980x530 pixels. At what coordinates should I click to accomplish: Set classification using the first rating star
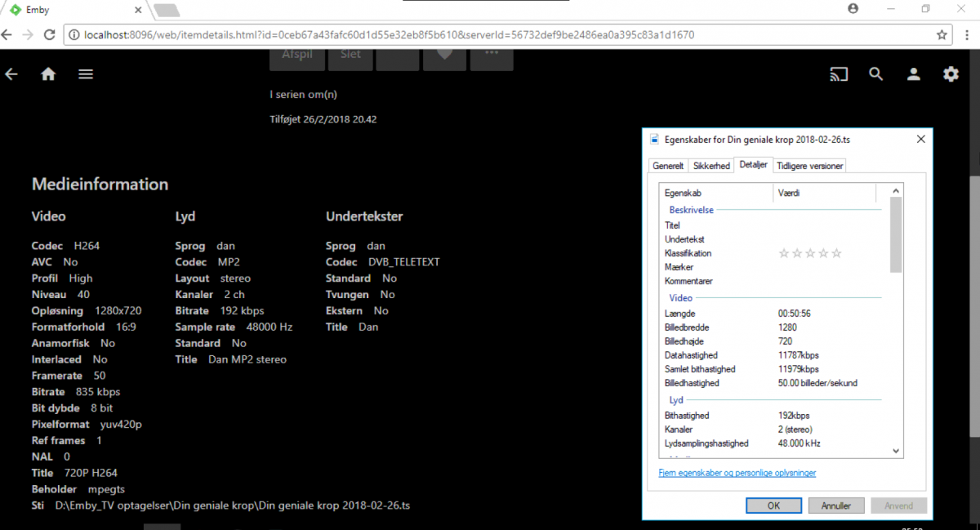pyautogui.click(x=784, y=253)
